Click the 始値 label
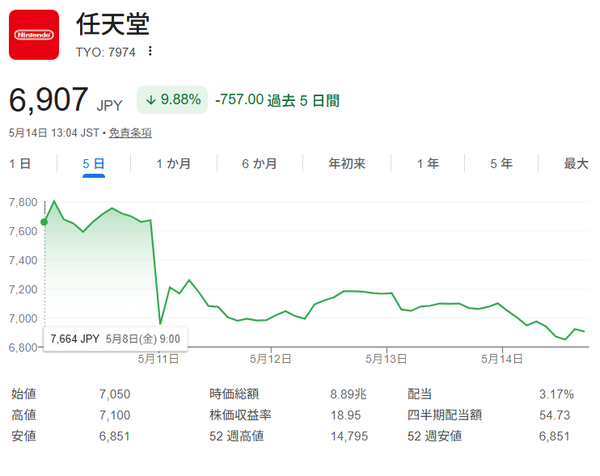The image size is (600, 476). click(24, 394)
